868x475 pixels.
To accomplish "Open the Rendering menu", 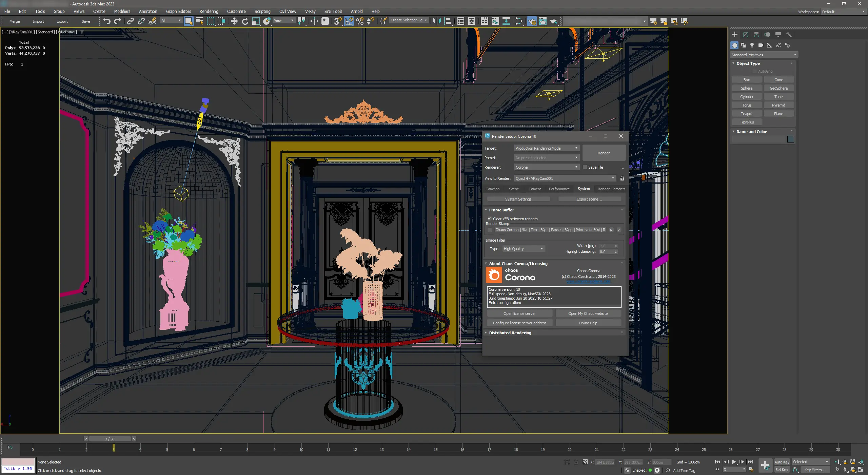I will tap(209, 11).
